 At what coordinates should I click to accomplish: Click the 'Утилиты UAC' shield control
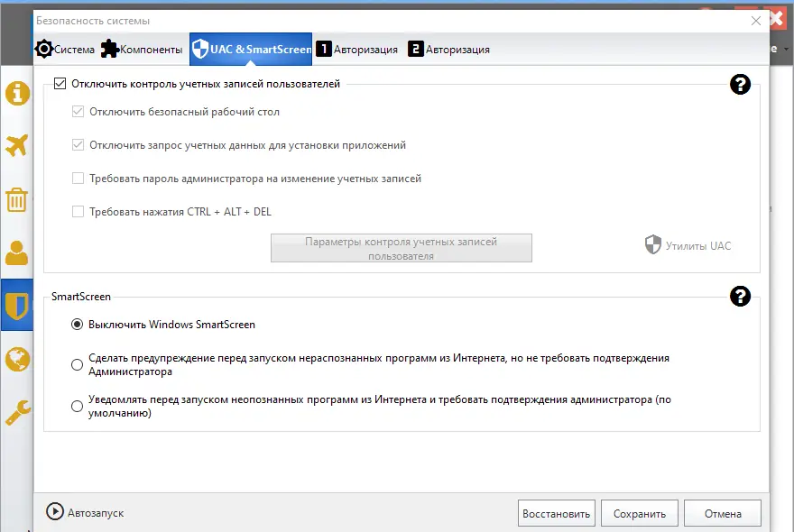pos(688,244)
